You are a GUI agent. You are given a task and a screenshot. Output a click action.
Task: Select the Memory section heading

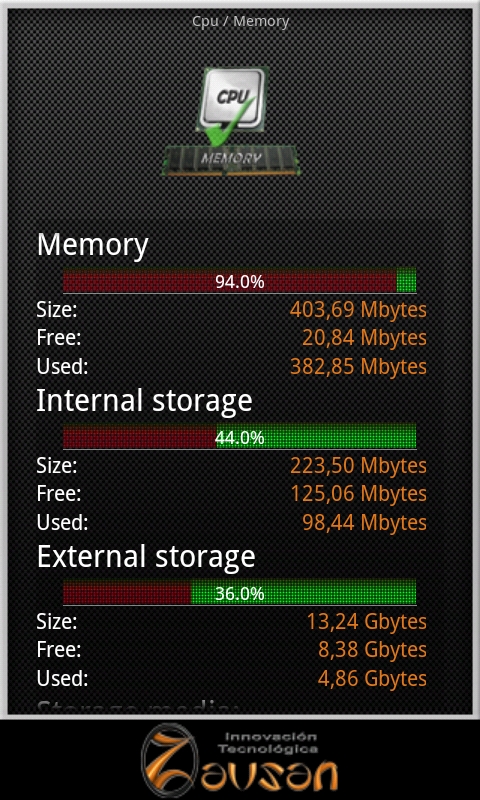point(92,244)
